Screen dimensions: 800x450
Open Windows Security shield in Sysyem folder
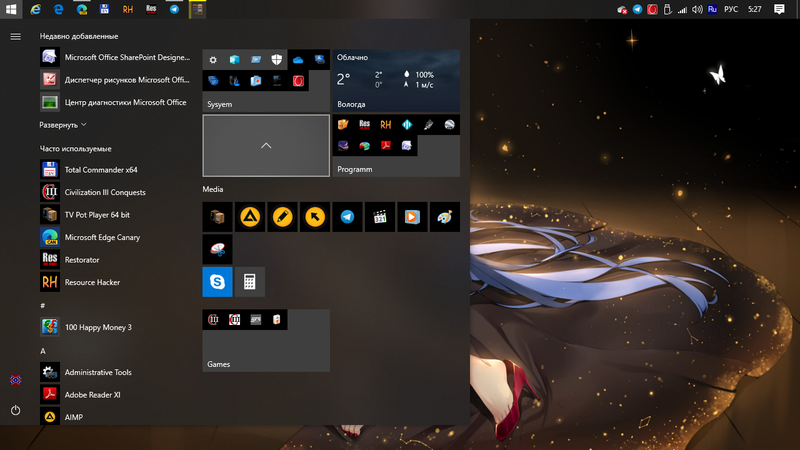tap(277, 60)
